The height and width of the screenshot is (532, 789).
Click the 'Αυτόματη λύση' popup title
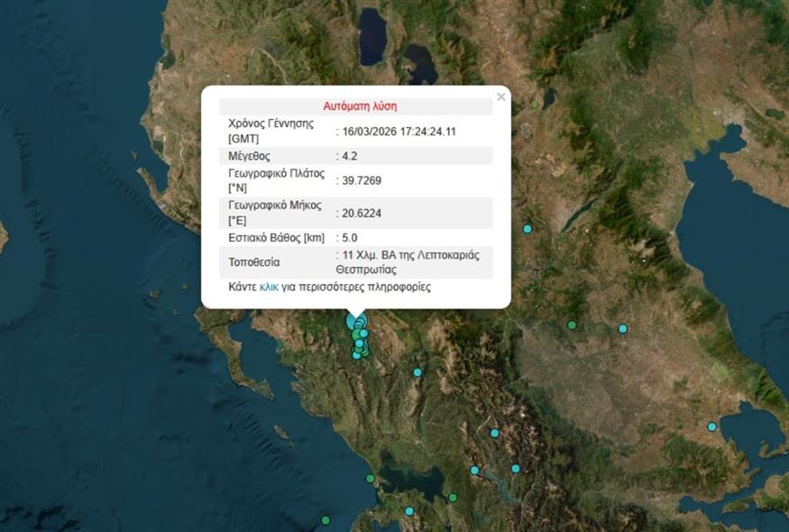[x=360, y=106]
